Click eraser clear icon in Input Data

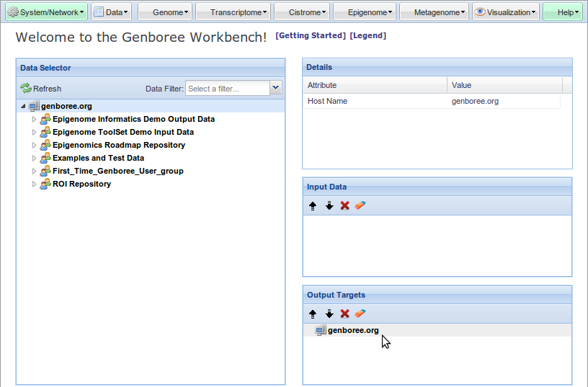pyautogui.click(x=361, y=206)
